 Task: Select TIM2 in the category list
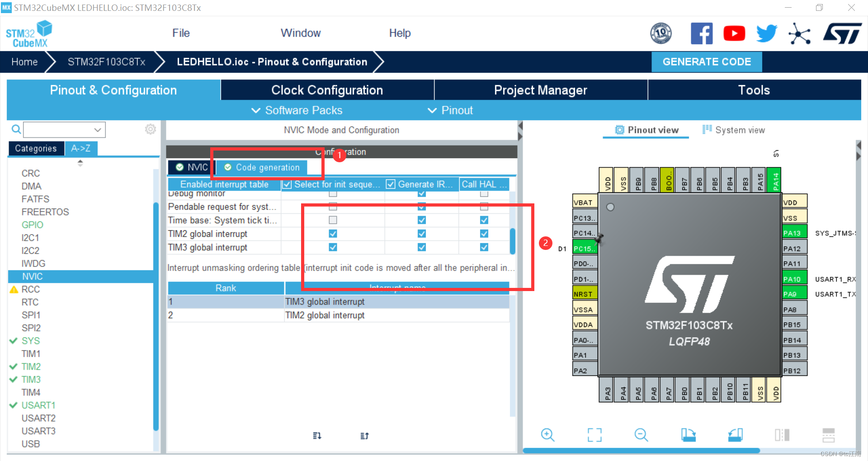(x=31, y=367)
